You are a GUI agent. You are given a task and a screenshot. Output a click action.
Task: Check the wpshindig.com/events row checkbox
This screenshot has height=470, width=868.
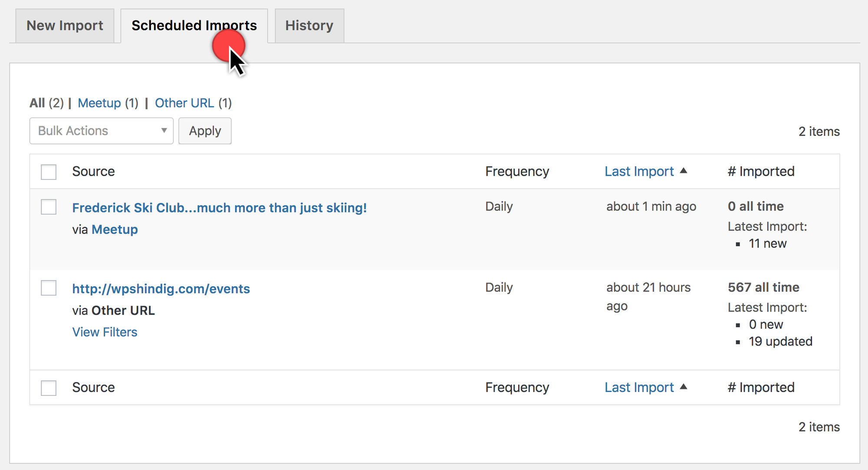(48, 288)
